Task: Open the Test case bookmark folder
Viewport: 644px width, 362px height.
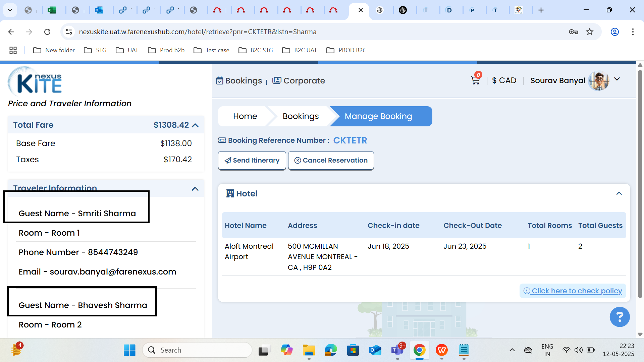Action: 212,50
